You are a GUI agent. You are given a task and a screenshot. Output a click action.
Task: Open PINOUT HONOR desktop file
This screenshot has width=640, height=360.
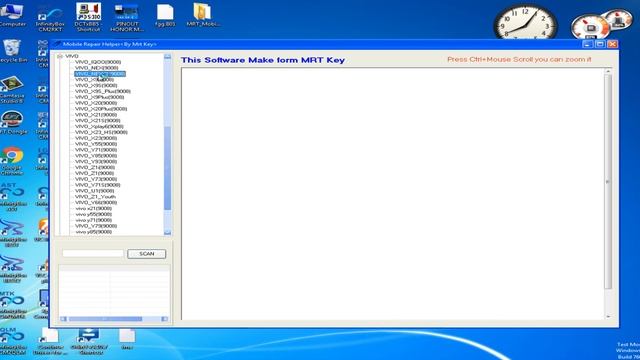tap(127, 18)
